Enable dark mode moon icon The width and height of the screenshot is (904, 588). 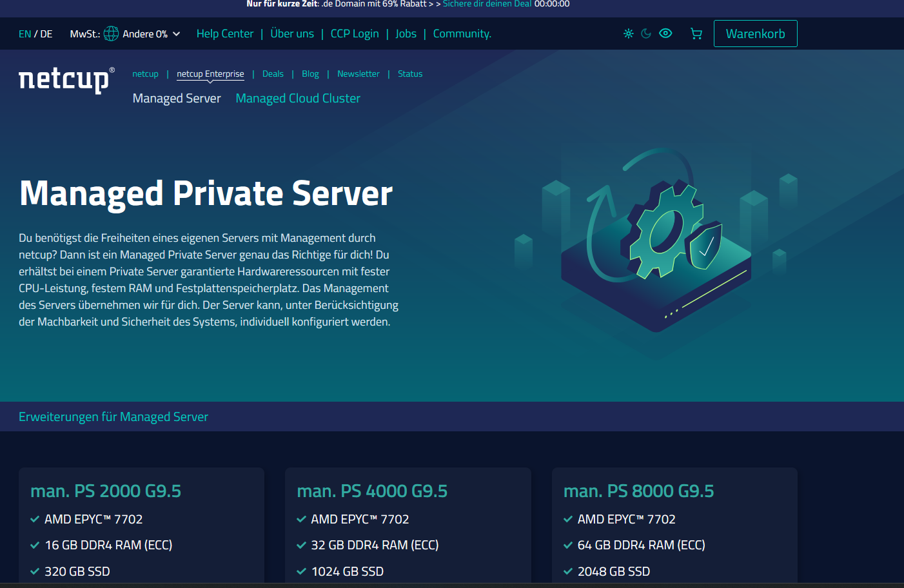pyautogui.click(x=646, y=34)
